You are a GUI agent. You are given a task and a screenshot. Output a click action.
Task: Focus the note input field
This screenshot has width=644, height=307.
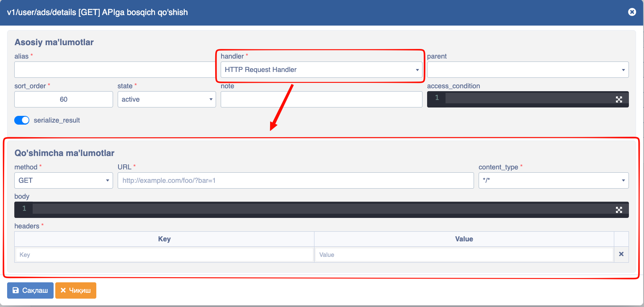[x=321, y=99]
